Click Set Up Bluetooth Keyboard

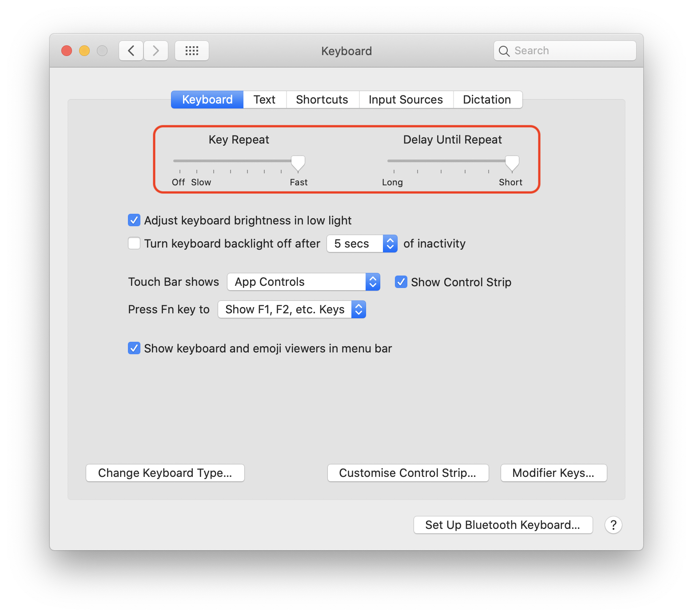(x=503, y=525)
